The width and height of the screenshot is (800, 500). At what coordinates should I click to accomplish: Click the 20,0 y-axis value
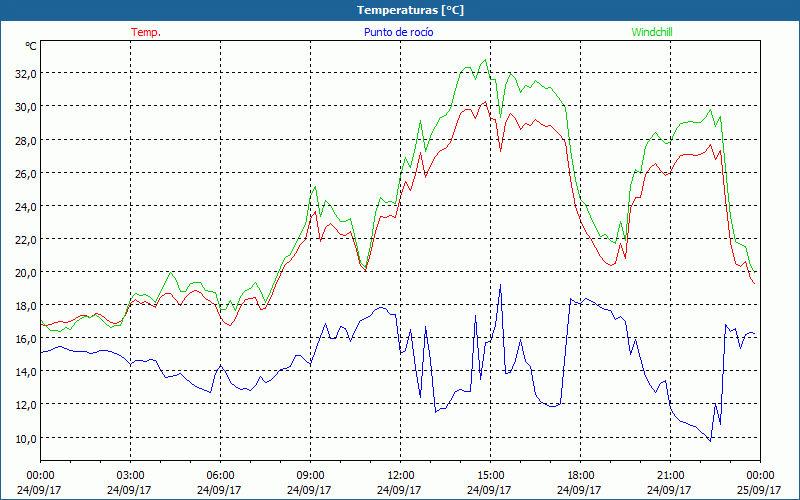click(26, 272)
